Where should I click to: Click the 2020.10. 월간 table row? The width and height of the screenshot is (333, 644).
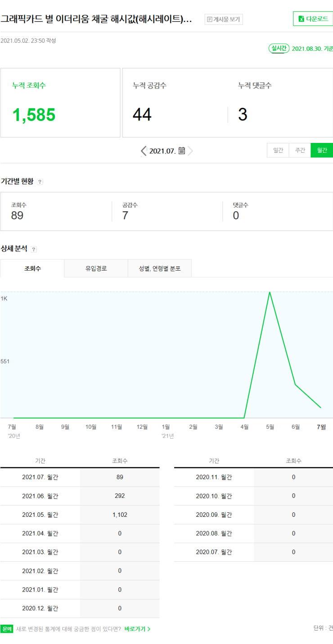(254, 496)
